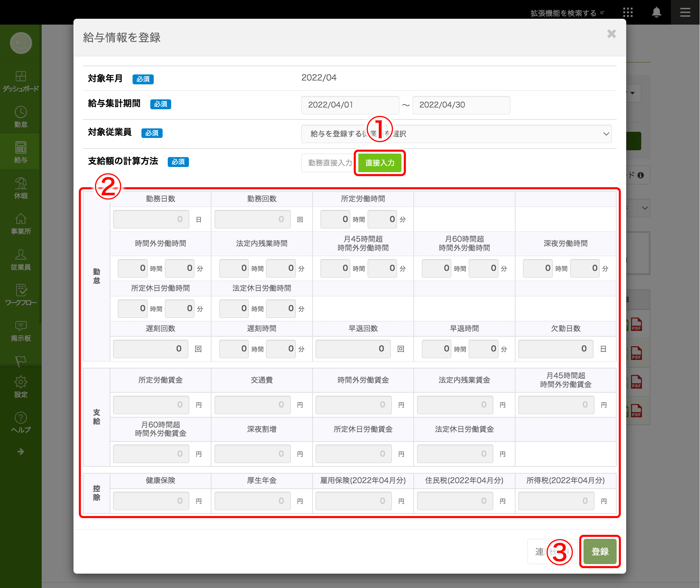This screenshot has width=700, height=588.
Task: Click the 所定労働賃金 yen input
Action: (x=151, y=405)
